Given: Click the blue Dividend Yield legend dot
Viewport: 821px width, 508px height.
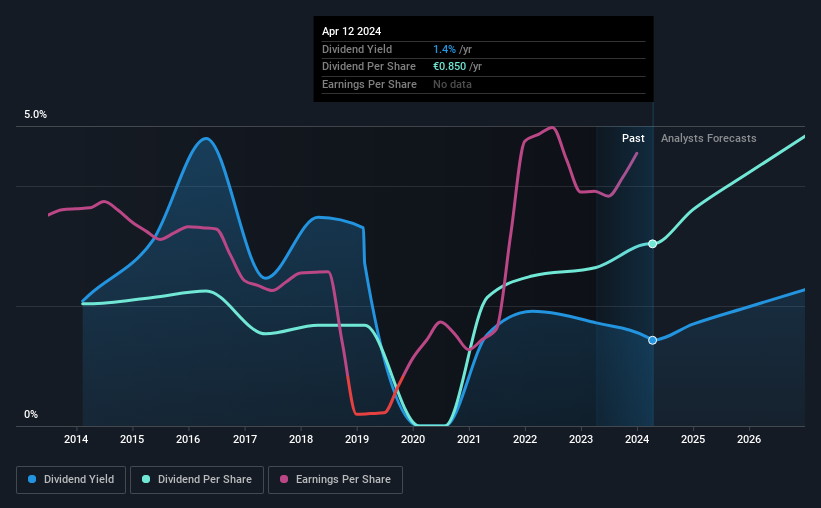Looking at the screenshot, I should pyautogui.click(x=32, y=479).
